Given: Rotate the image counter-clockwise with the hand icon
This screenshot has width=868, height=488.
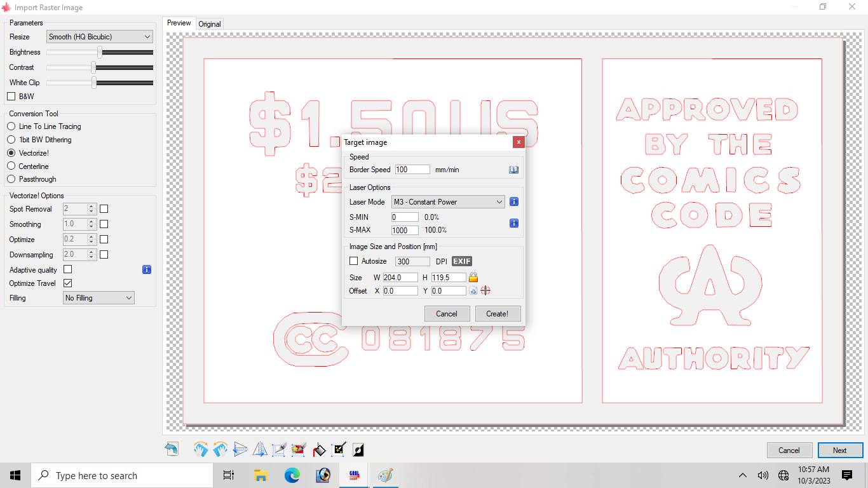Looking at the screenshot, I should click(221, 450).
